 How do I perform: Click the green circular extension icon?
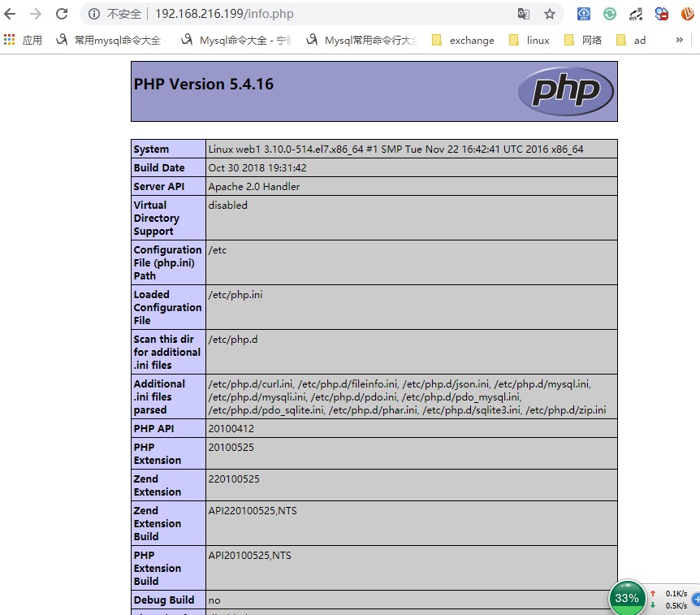[x=609, y=14]
